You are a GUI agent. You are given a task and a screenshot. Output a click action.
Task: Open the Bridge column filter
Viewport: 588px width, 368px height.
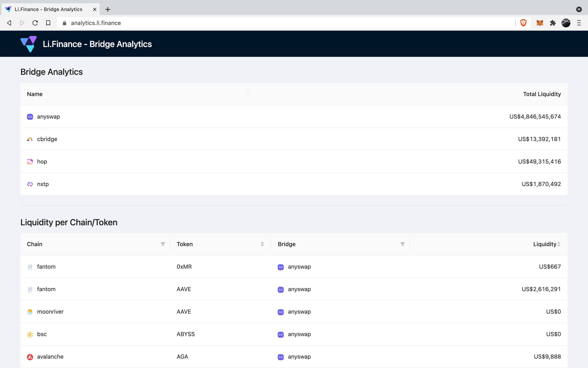click(x=403, y=244)
